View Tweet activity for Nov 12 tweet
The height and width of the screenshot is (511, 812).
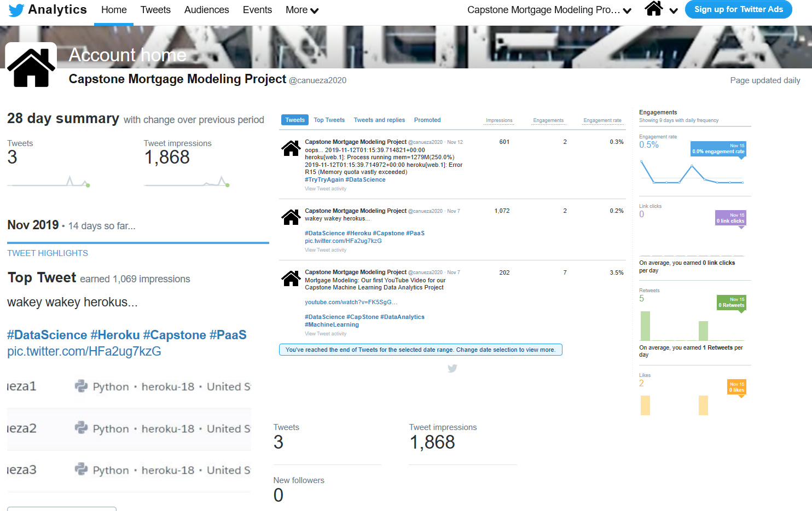326,189
